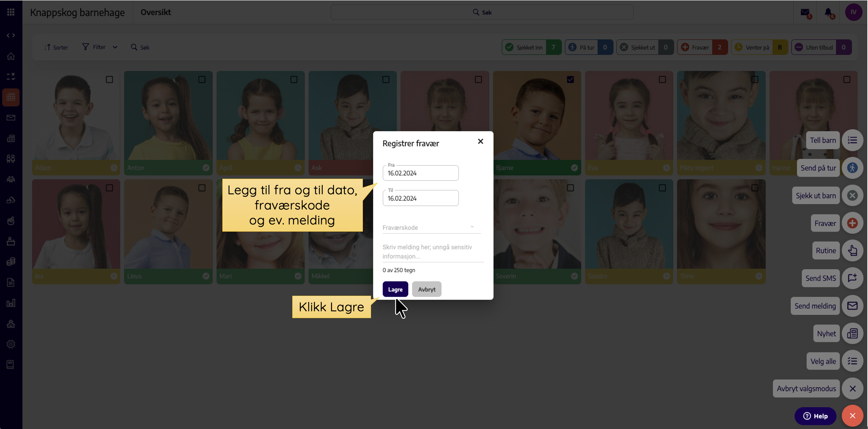
Task: Filter by Sjekket inn status
Action: click(532, 47)
